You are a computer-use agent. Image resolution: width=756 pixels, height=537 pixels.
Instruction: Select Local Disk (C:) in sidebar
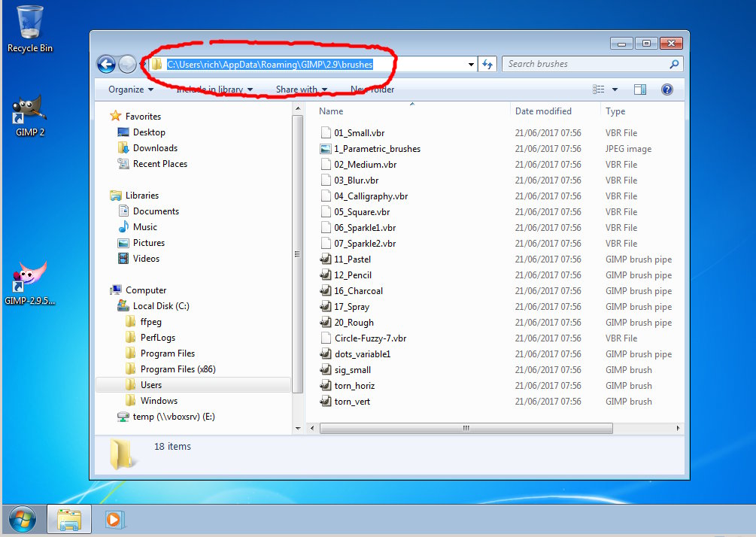[161, 306]
